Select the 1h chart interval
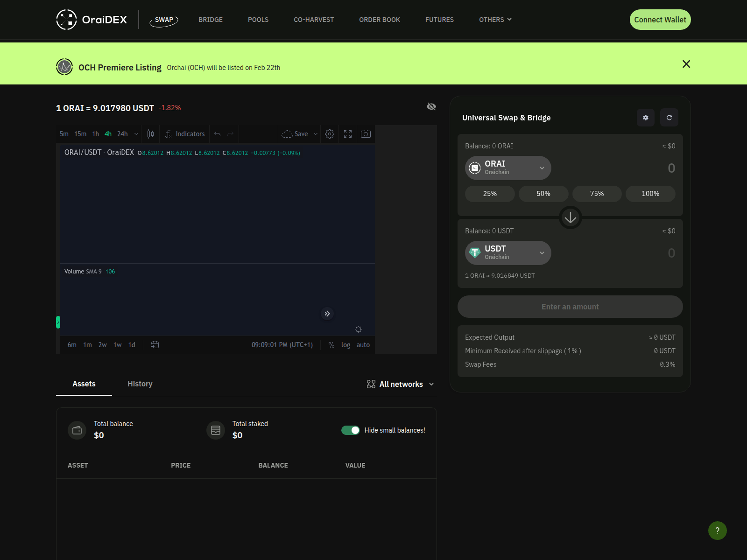Viewport: 747px width, 560px height. pyautogui.click(x=96, y=134)
